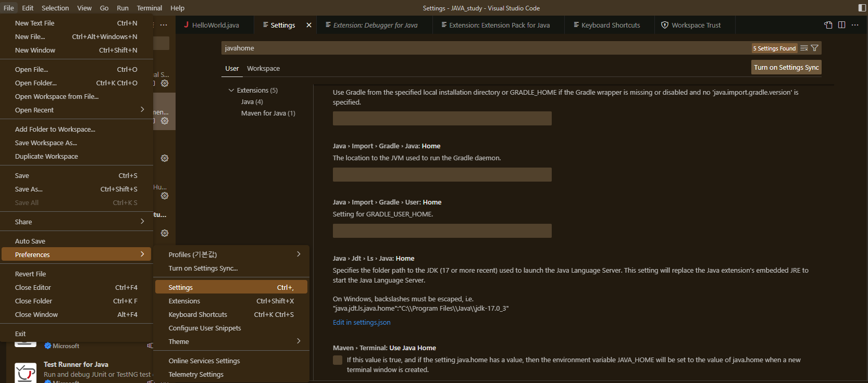Click the manage gear under the 'Hu...' text

[165, 196]
